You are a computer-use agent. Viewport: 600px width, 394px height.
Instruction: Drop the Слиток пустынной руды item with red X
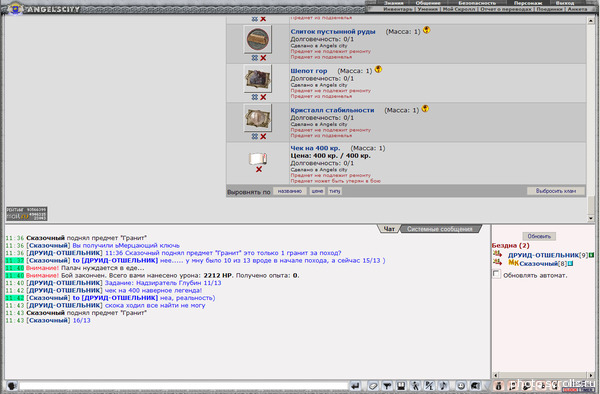pyautogui.click(x=263, y=58)
